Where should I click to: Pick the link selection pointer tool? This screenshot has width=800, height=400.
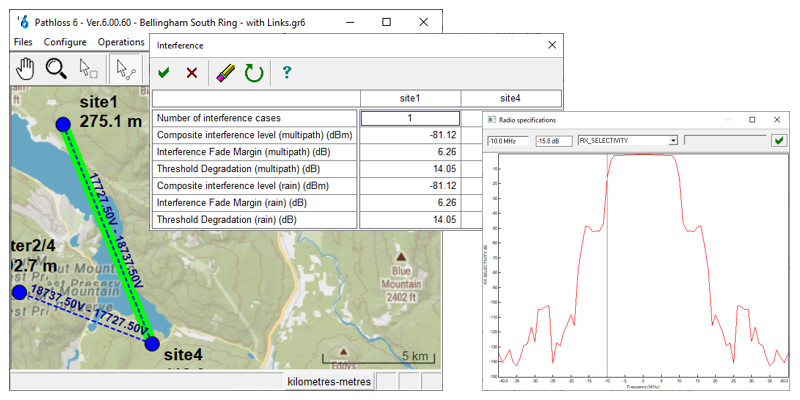tap(125, 69)
